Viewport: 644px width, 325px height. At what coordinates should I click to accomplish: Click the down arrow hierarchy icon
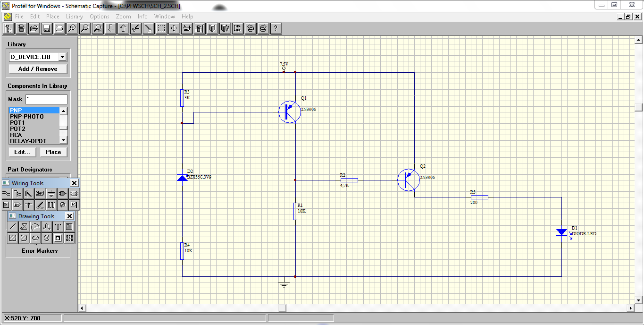pos(110,28)
